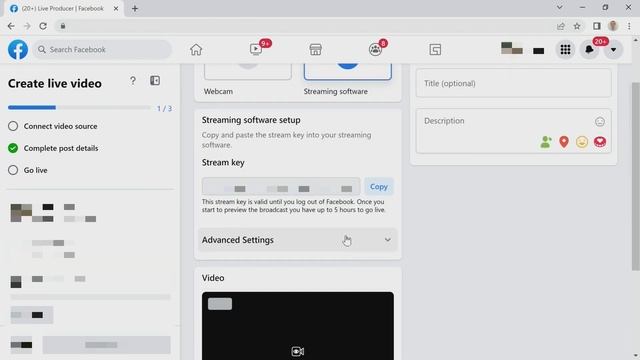Switch to Live Producer Facebook tab

(x=62, y=8)
